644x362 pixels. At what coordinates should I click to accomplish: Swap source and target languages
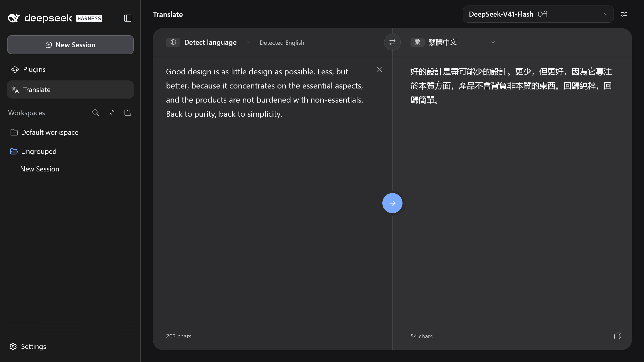392,42
